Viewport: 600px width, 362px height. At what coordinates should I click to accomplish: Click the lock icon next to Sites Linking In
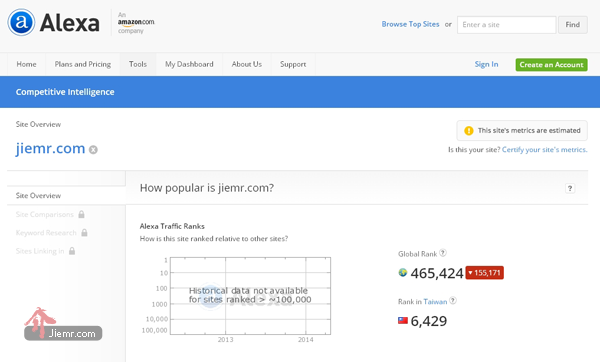[x=72, y=251]
